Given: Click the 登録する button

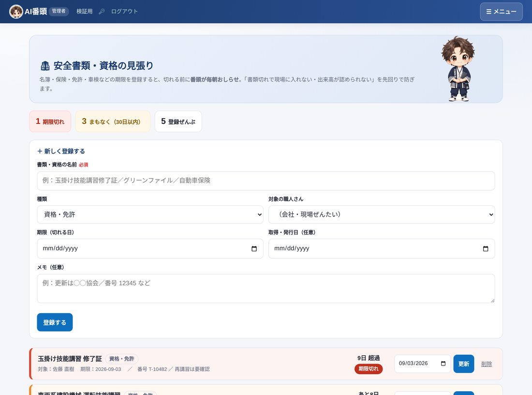Looking at the screenshot, I should [55, 322].
